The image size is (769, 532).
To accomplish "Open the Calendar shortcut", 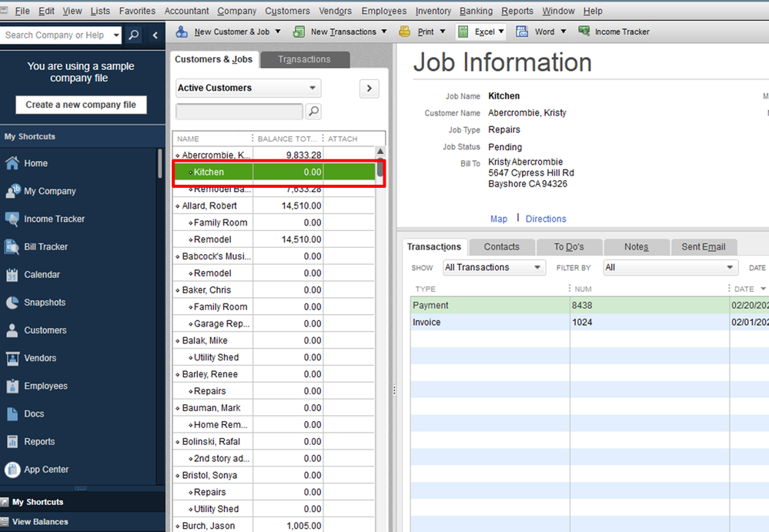I will click(x=42, y=275).
